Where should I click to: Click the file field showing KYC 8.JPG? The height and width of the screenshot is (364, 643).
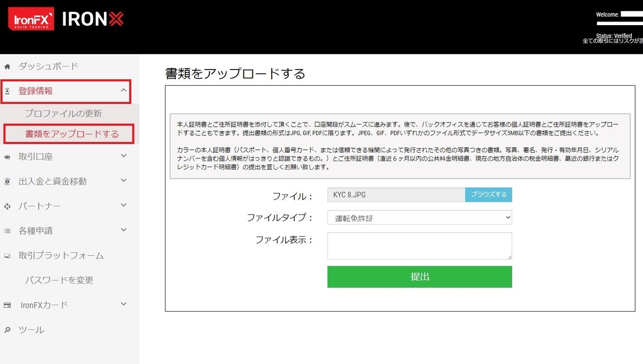396,195
